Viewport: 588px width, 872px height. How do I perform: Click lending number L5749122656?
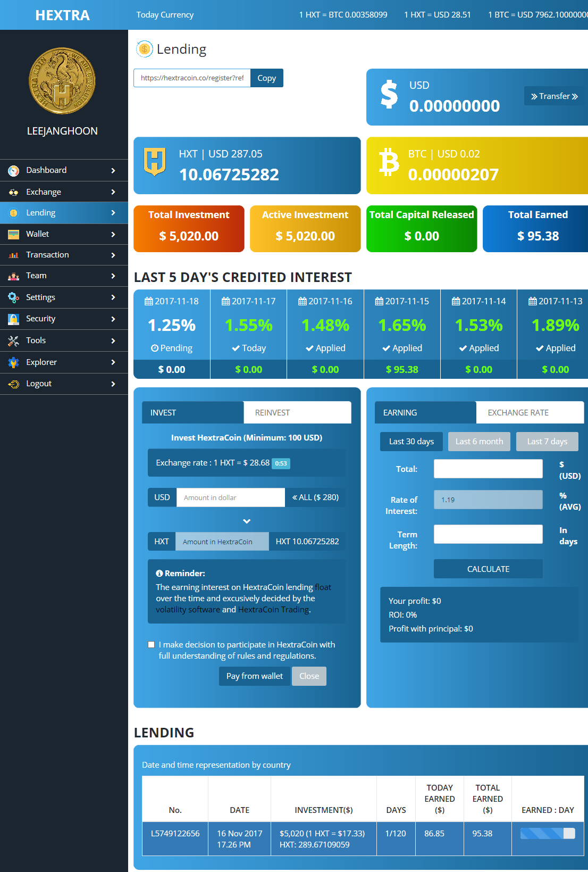[175, 834]
